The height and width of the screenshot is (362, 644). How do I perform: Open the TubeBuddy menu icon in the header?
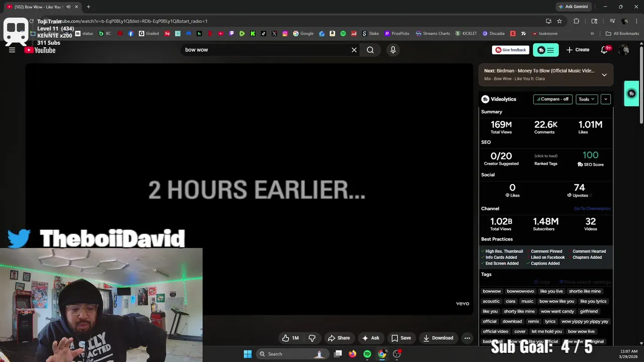coord(546,50)
